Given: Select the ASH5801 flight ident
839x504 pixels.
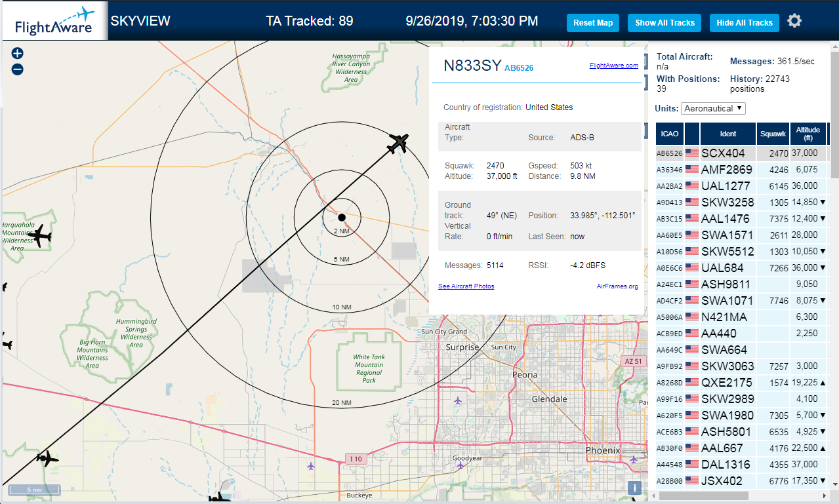Looking at the screenshot, I should pyautogui.click(x=727, y=431).
